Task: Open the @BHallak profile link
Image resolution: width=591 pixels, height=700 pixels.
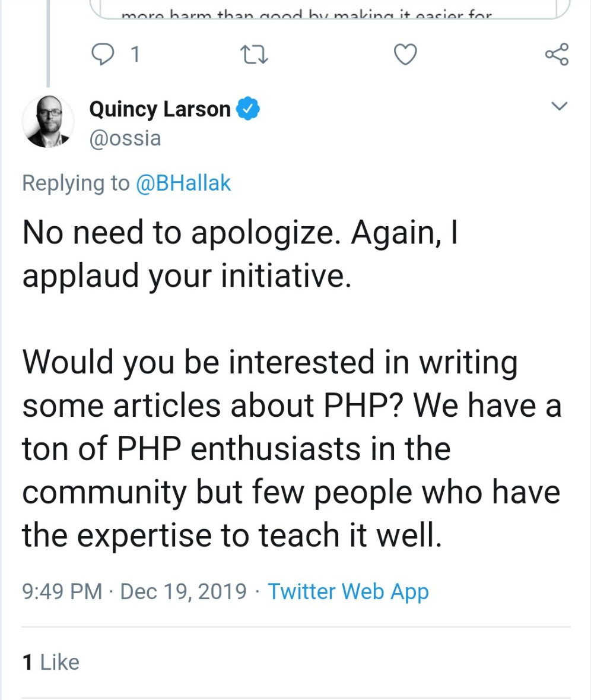Action: 183,183
